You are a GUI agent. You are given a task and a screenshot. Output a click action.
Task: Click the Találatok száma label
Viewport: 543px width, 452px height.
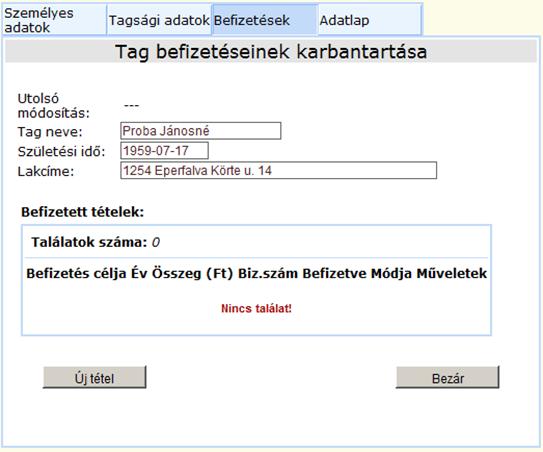pos(89,242)
